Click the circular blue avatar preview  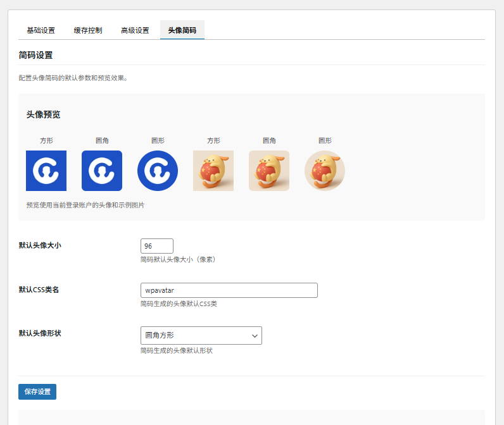click(x=158, y=171)
